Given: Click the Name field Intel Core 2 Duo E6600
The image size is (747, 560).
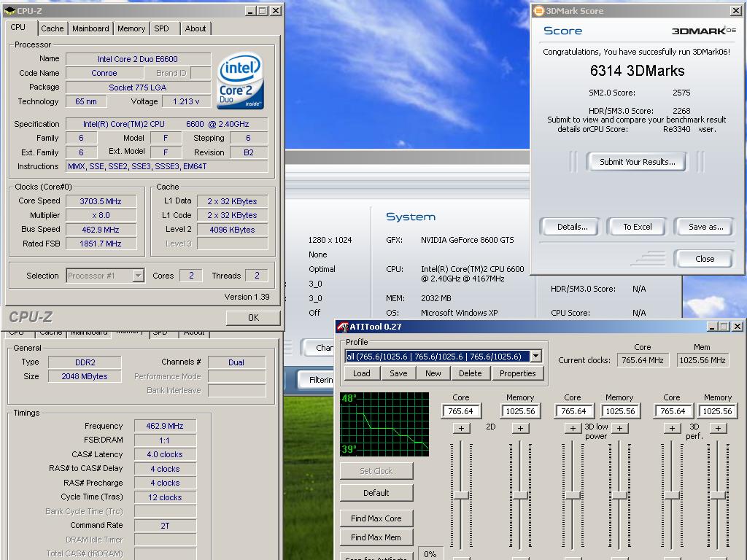Looking at the screenshot, I should click(x=138, y=59).
